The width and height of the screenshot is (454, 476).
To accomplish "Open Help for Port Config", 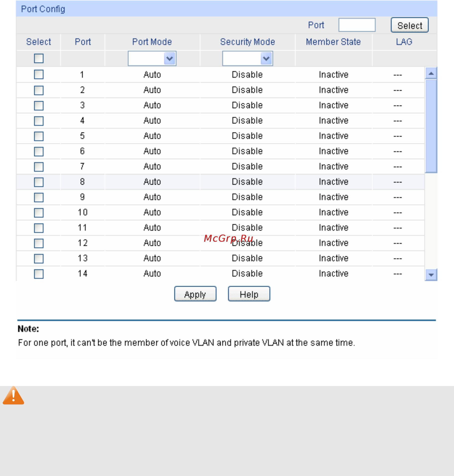I will click(x=249, y=294).
